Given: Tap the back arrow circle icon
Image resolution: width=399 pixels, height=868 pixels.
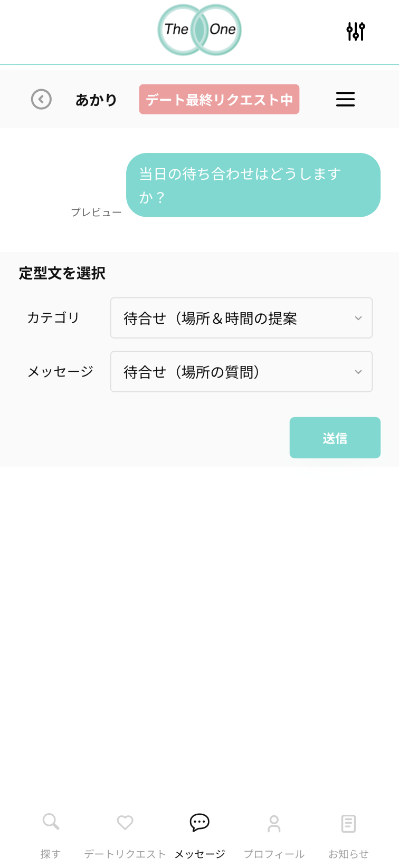Looking at the screenshot, I should [x=41, y=99].
